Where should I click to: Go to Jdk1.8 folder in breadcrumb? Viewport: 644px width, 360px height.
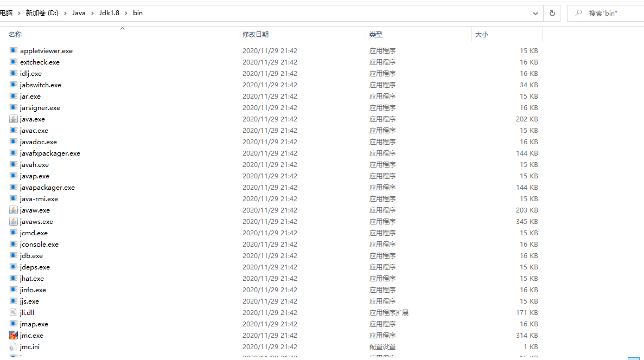point(109,13)
